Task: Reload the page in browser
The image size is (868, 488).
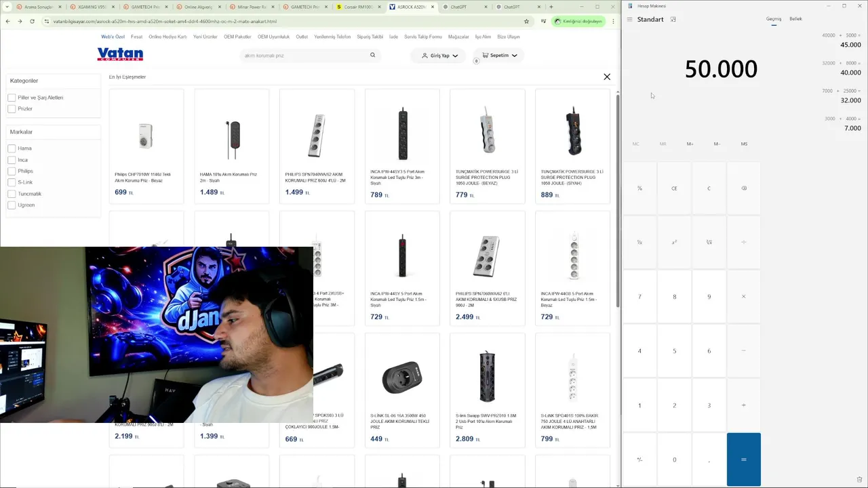Action: (x=32, y=21)
